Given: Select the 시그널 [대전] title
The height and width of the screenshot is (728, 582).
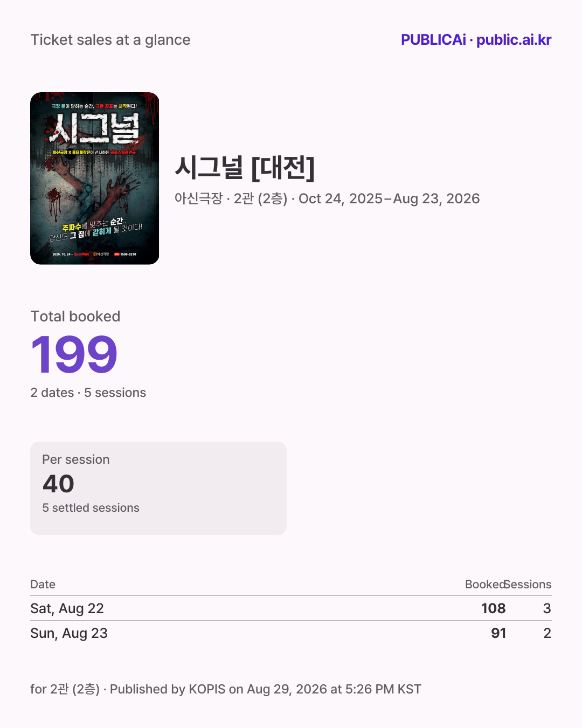Looking at the screenshot, I should 245,167.
